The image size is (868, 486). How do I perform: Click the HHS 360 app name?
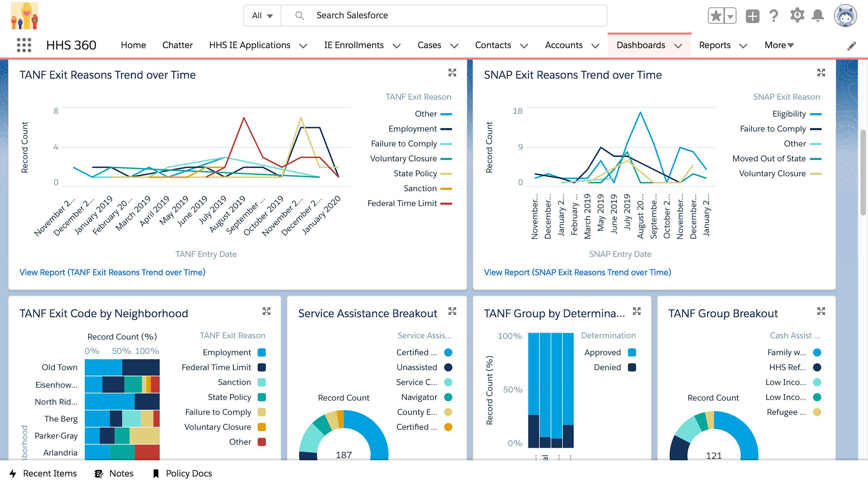click(71, 45)
